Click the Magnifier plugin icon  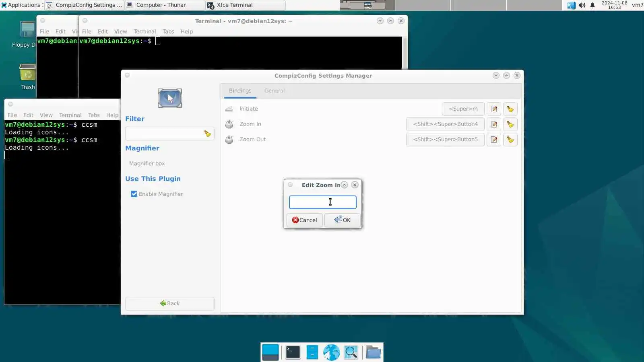tap(170, 98)
